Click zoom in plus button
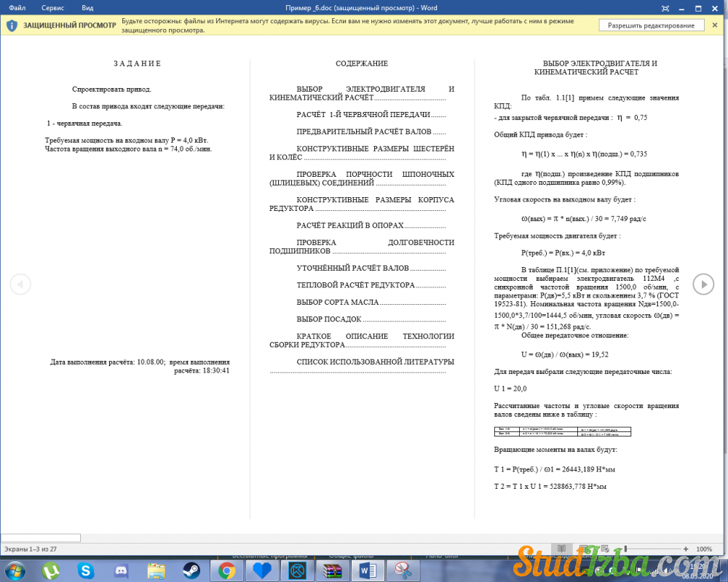Screen dimensions: 728x582 tap(686, 549)
